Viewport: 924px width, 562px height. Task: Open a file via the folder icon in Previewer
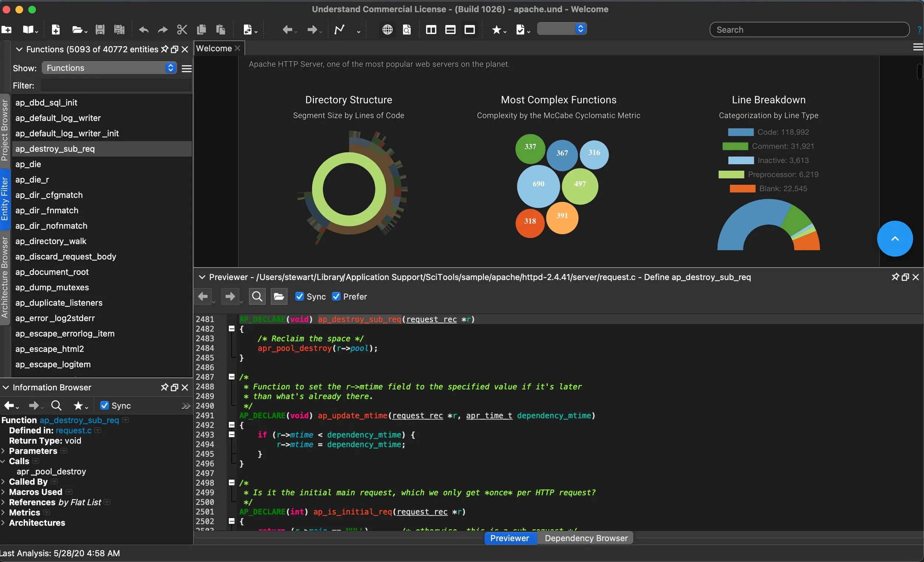click(279, 296)
